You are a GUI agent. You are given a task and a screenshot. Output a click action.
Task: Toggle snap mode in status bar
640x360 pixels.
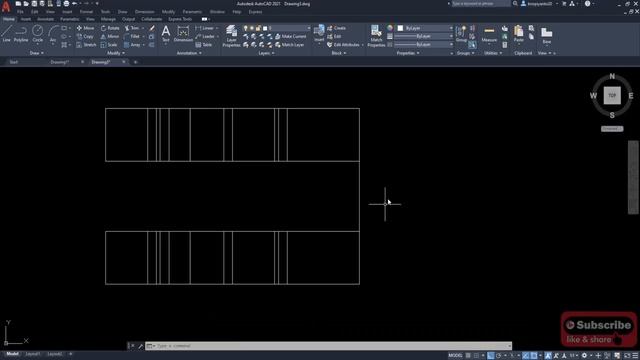tap(476, 356)
